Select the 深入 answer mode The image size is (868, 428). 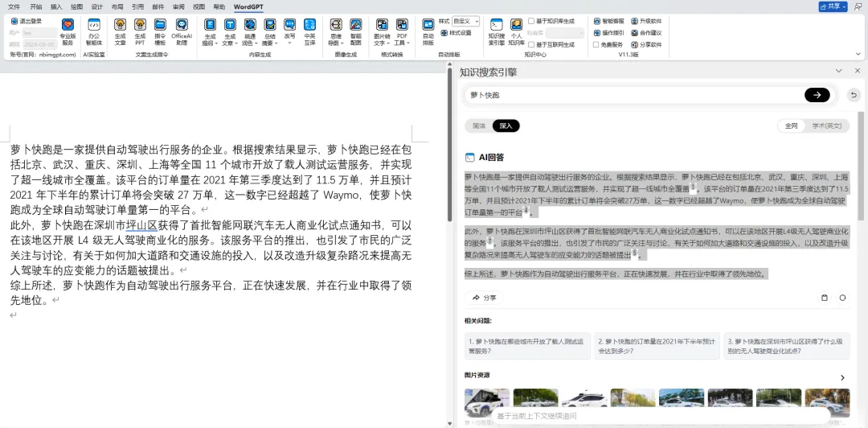coord(506,126)
